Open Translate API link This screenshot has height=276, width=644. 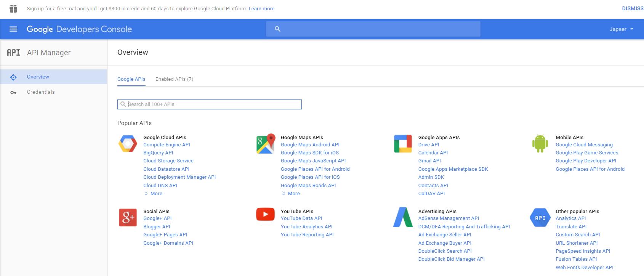click(x=571, y=227)
